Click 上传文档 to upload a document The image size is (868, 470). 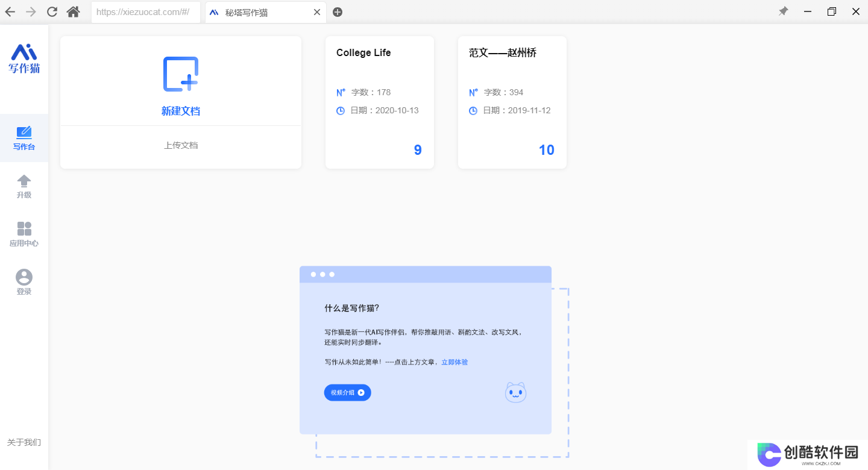181,145
